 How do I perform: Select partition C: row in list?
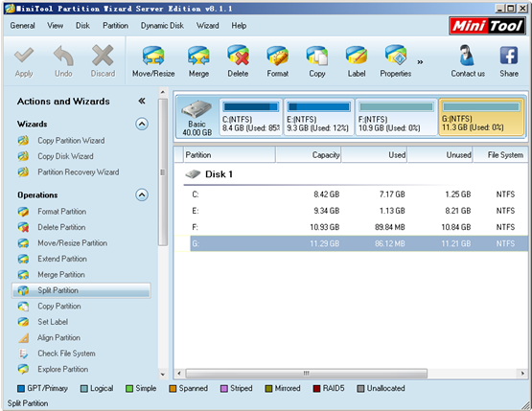coord(351,194)
